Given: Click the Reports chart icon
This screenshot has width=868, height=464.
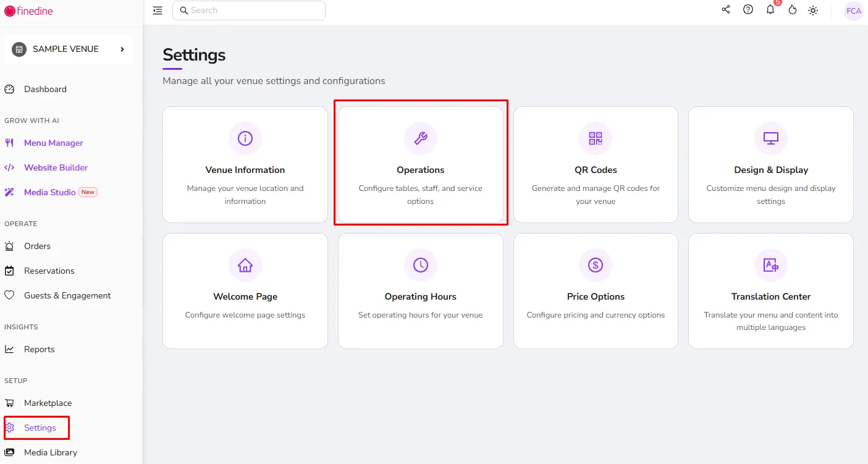Looking at the screenshot, I should coord(9,349).
